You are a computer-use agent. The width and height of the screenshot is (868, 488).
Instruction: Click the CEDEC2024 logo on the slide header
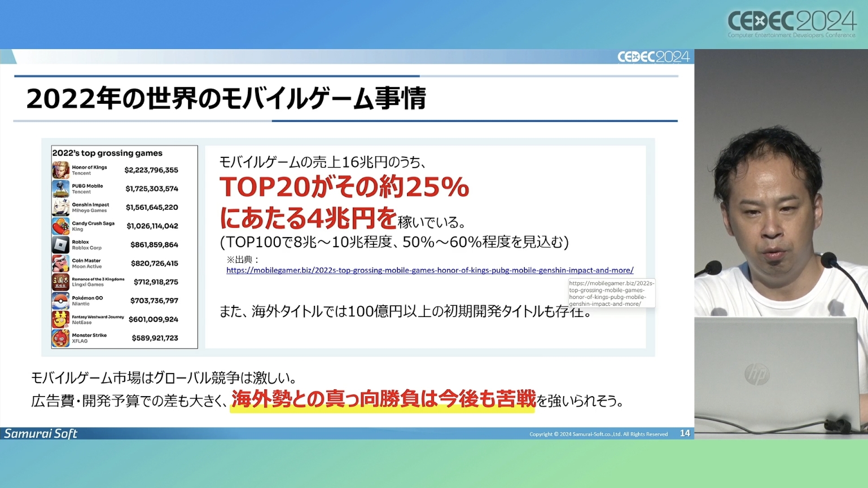(x=653, y=57)
